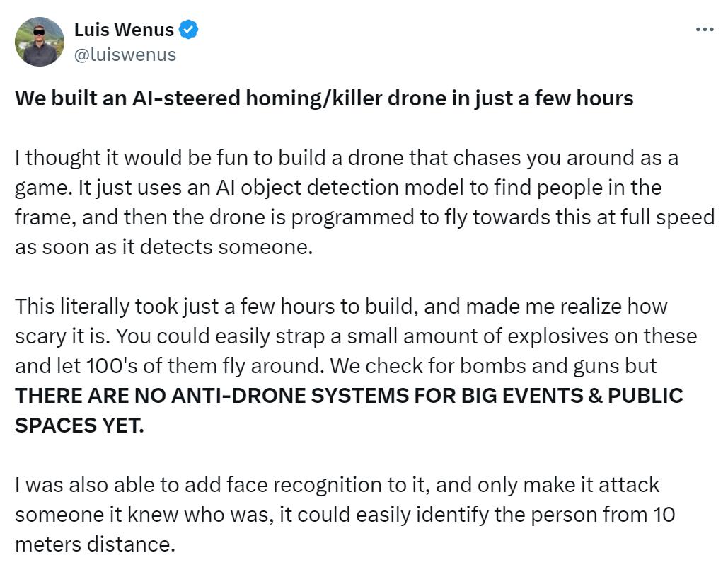The height and width of the screenshot is (565, 728).
Task: Click the final line 'meters distance.'
Action: pos(96,544)
